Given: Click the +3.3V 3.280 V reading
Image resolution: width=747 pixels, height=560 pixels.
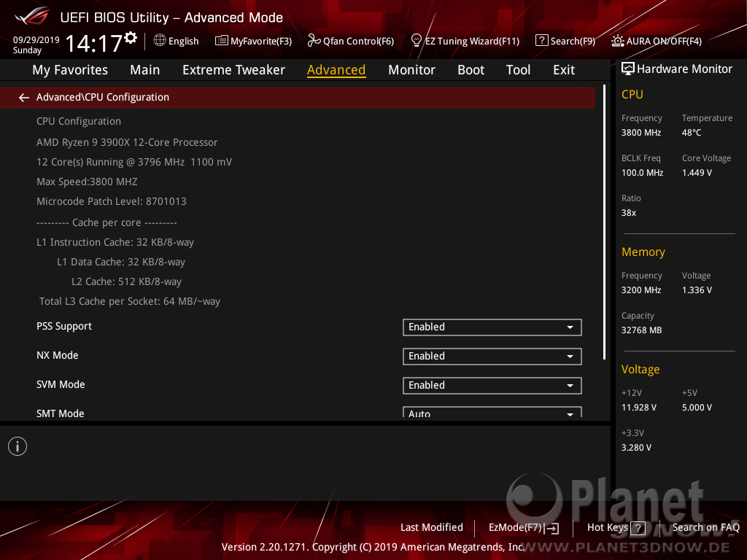Looking at the screenshot, I should [636, 448].
